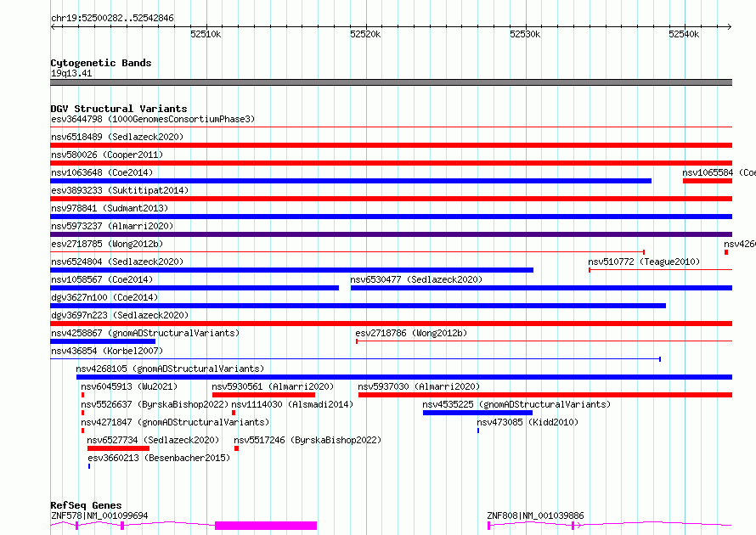756x535 pixels.
Task: Open the esv3660213 Besenbacher2015 label
Action: tap(159, 458)
